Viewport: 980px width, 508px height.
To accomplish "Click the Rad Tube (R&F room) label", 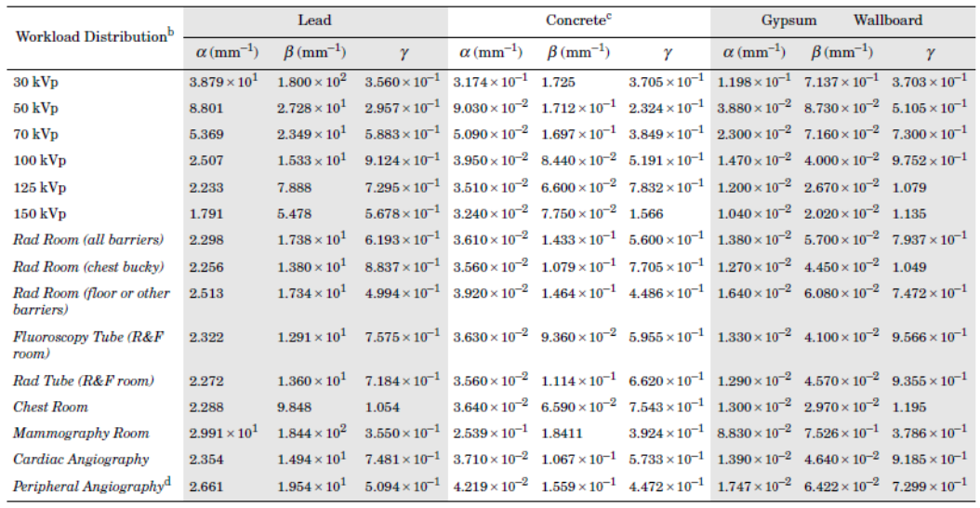I will [84, 381].
